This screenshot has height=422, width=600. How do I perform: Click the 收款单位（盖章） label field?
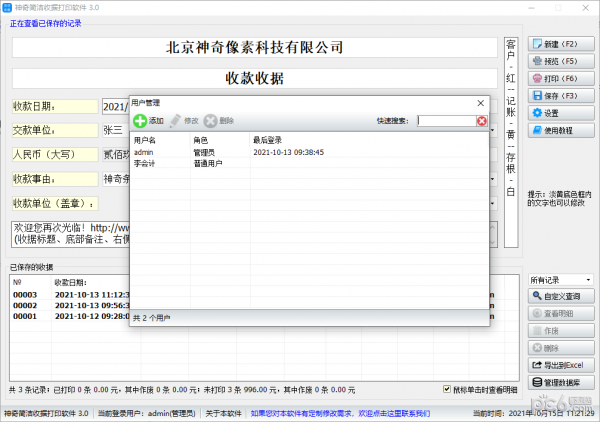coord(55,203)
